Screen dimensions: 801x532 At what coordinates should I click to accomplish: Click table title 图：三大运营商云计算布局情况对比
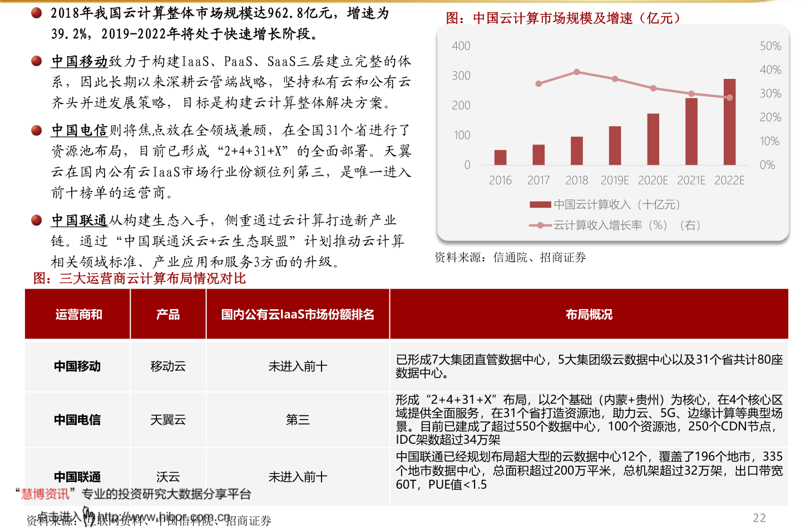[x=139, y=279]
